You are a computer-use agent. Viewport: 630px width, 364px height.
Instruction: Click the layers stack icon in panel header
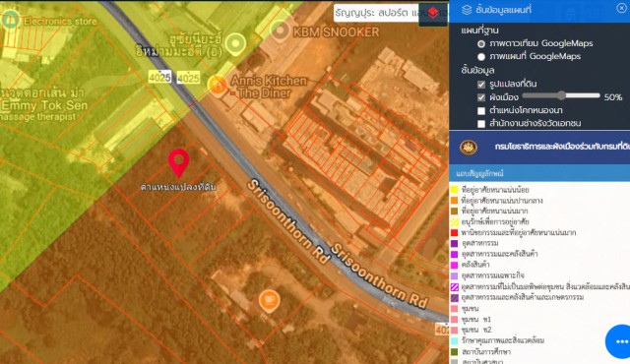[467, 10]
